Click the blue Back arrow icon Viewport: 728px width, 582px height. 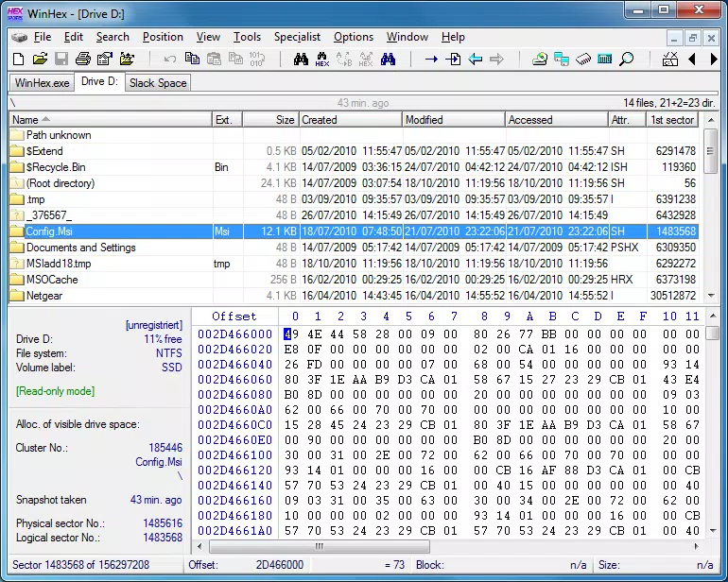point(475,59)
